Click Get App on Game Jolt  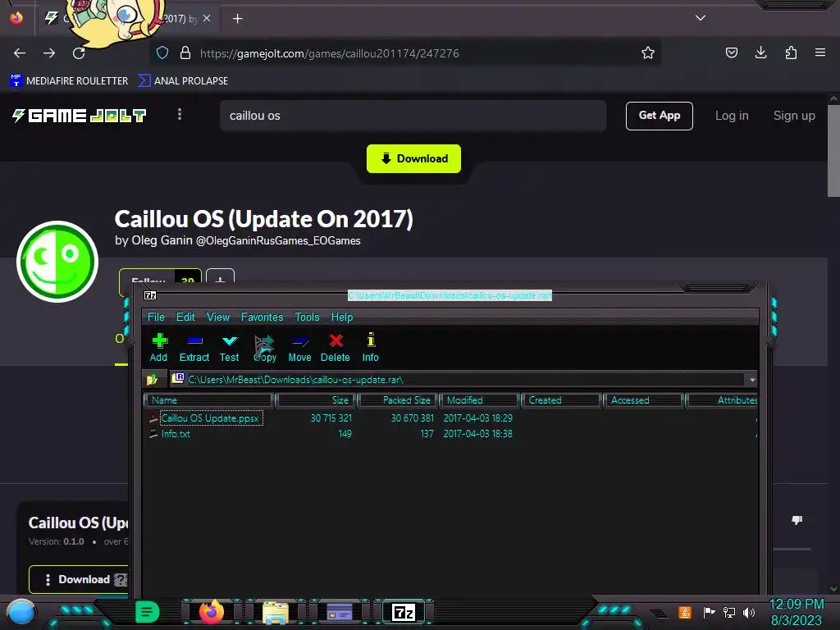coord(659,116)
